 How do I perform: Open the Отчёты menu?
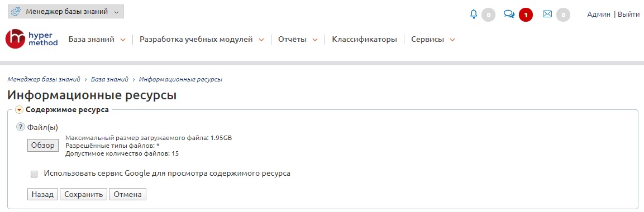click(298, 40)
